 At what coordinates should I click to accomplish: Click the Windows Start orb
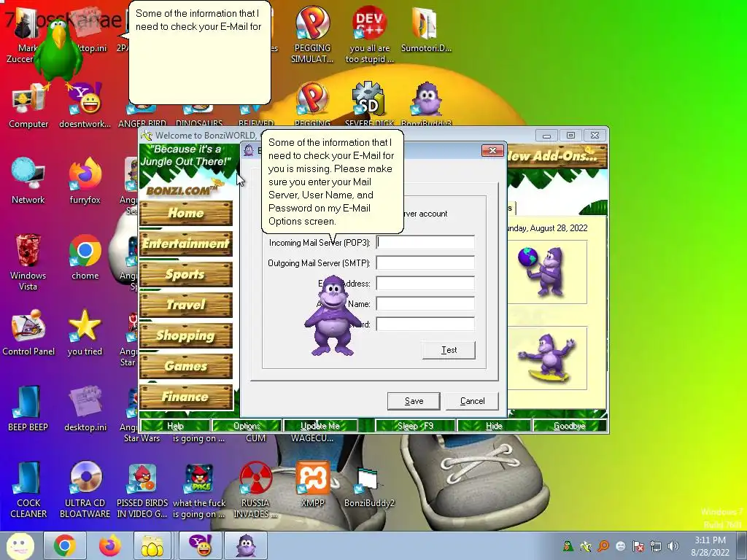pos(20,545)
